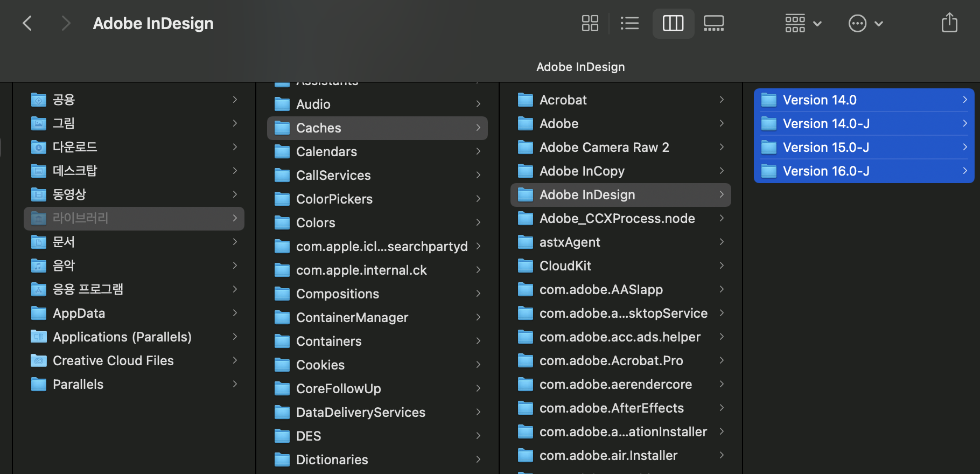Select com.apple.internal.ck folder name
Image resolution: width=980 pixels, height=474 pixels.
[361, 270]
